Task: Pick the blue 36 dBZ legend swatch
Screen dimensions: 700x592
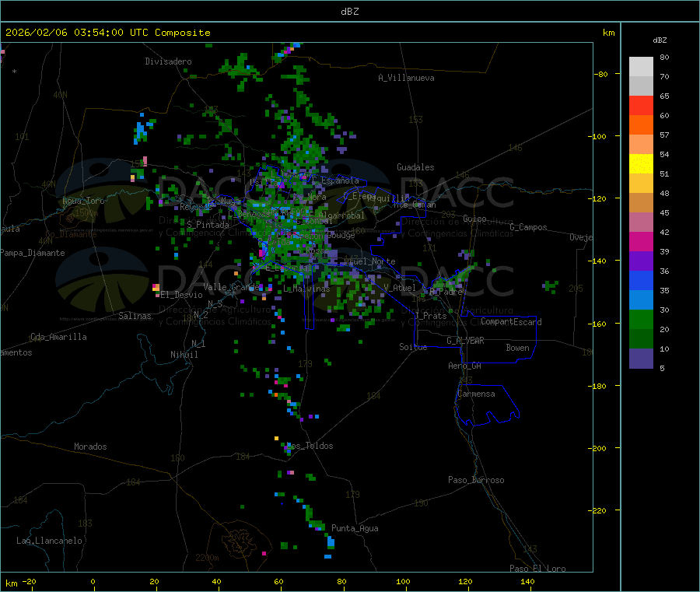Action: (x=641, y=280)
